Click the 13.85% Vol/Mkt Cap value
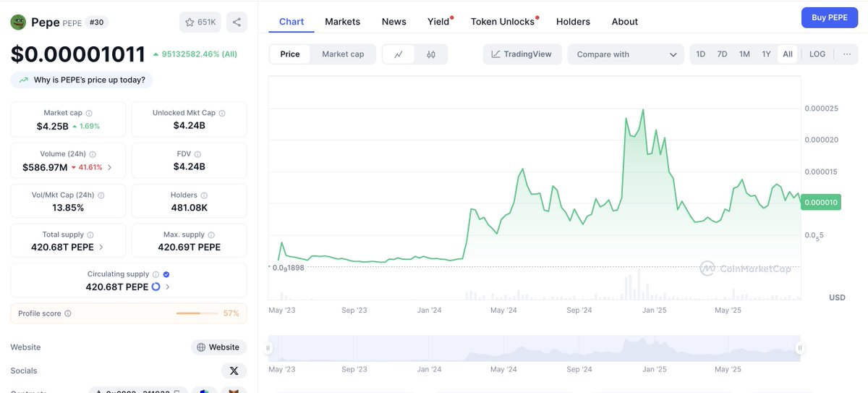868x393 pixels. point(68,208)
